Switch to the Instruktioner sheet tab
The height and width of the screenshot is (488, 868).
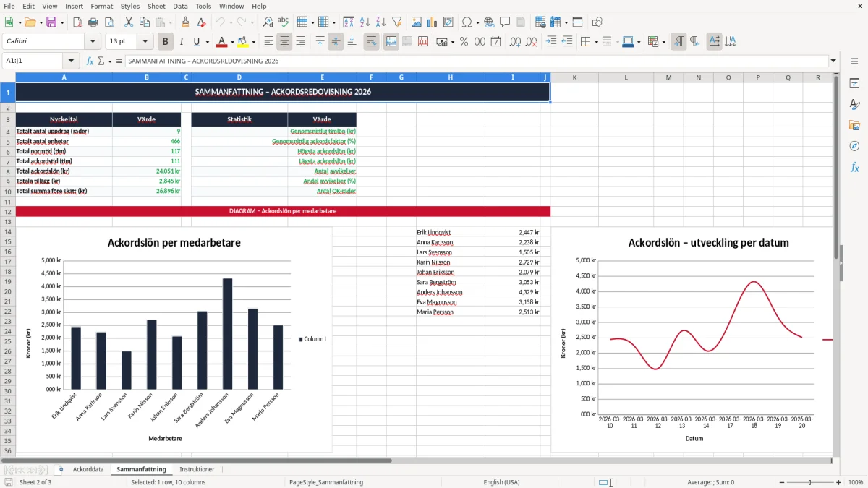[x=197, y=469]
